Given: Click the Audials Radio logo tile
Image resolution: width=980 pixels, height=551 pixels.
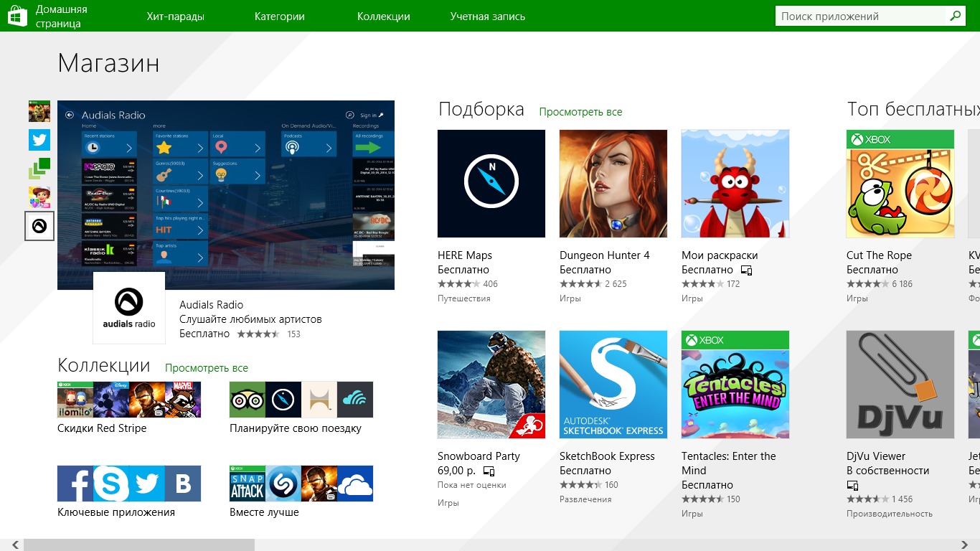Looking at the screenshot, I should coord(129,308).
